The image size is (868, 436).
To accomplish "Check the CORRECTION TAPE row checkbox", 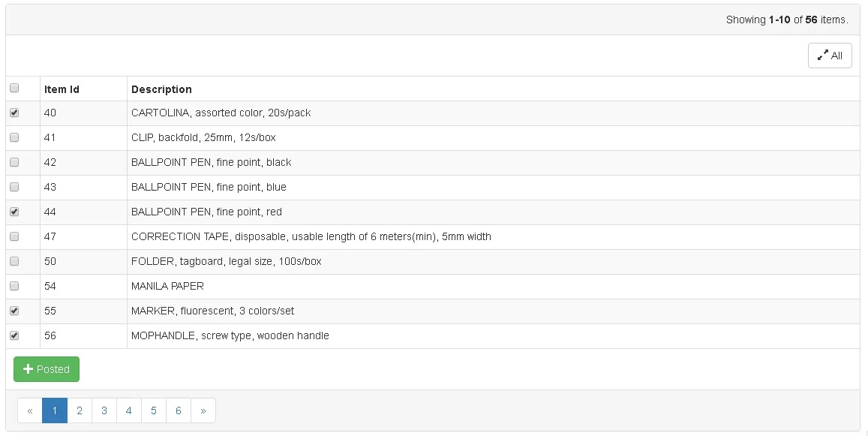I will coord(14,236).
